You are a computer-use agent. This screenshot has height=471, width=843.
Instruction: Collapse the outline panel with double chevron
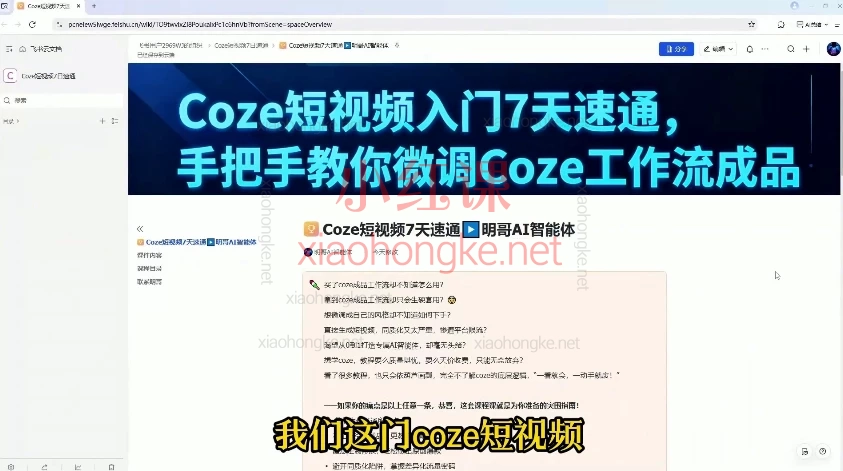click(x=140, y=229)
